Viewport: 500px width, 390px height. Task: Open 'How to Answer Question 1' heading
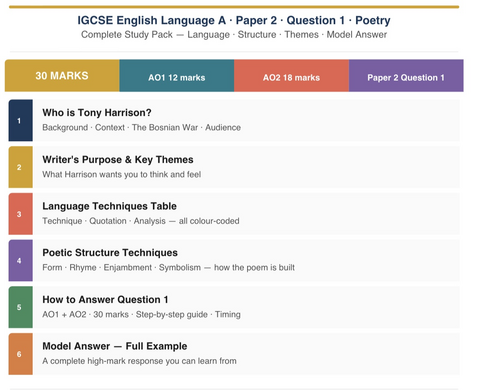tap(105, 299)
